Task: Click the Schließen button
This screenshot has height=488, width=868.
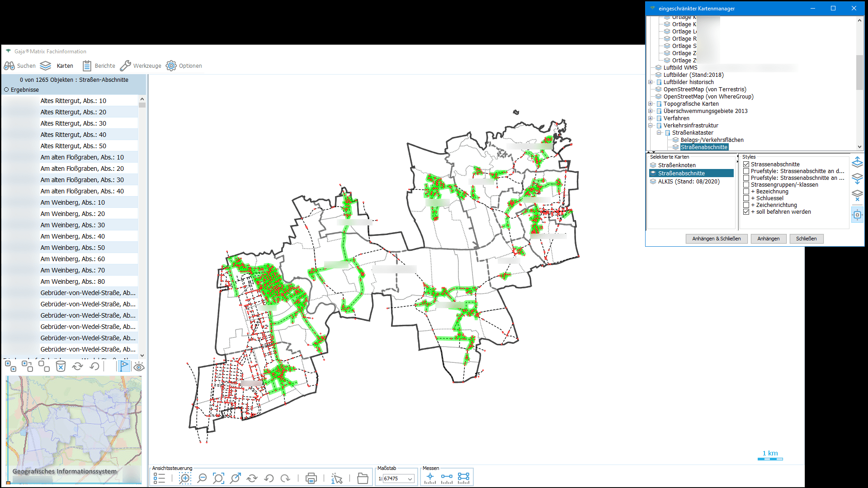Action: tap(806, 239)
